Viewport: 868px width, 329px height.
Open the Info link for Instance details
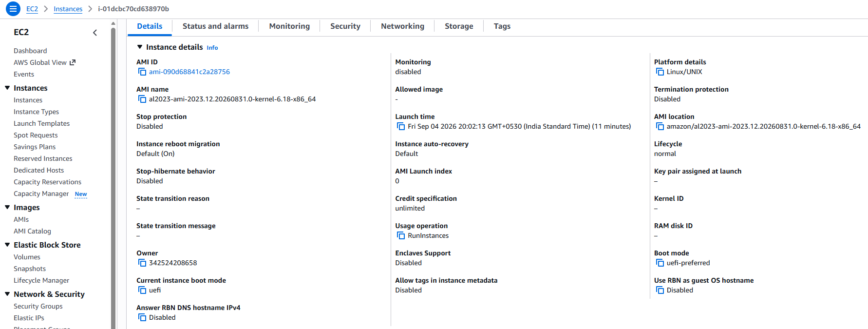point(212,48)
